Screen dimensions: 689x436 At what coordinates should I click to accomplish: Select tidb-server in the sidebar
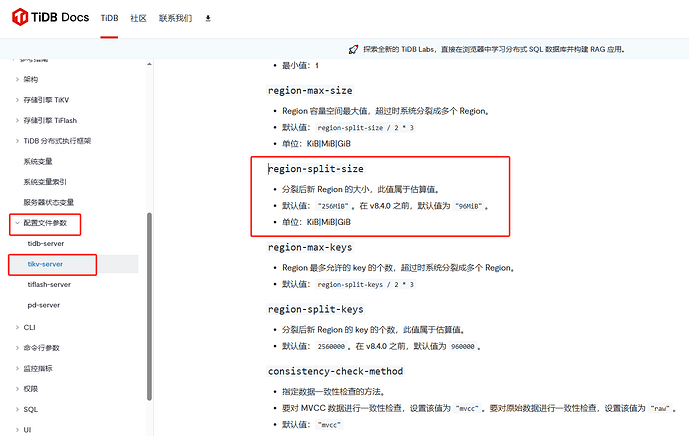tap(46, 243)
